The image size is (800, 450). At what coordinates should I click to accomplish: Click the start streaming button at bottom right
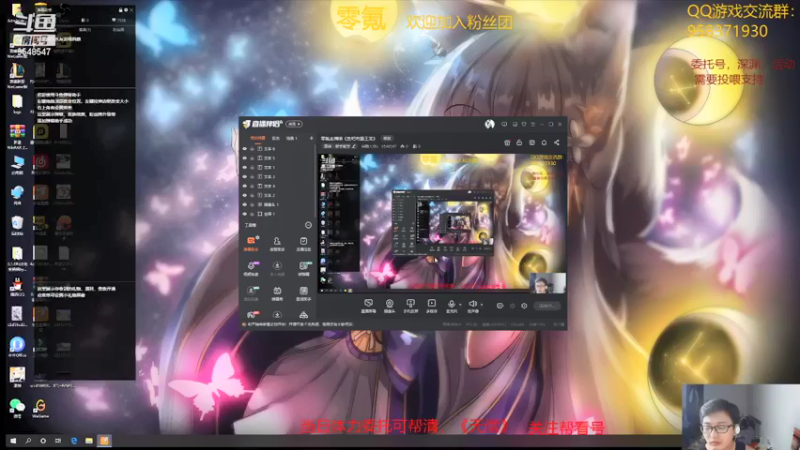[547, 306]
